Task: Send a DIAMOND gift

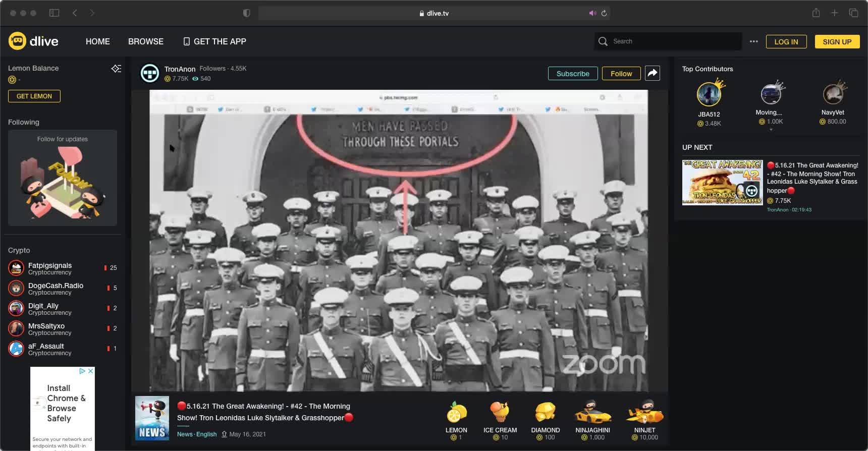Action: coord(545,420)
